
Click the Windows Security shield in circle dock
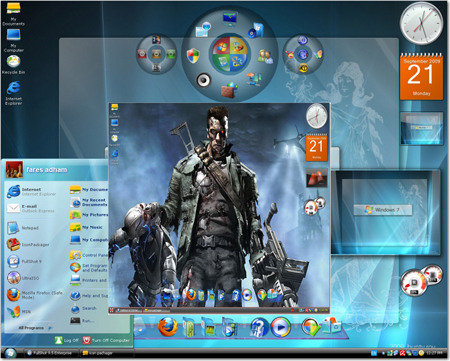pyautogui.click(x=193, y=56)
